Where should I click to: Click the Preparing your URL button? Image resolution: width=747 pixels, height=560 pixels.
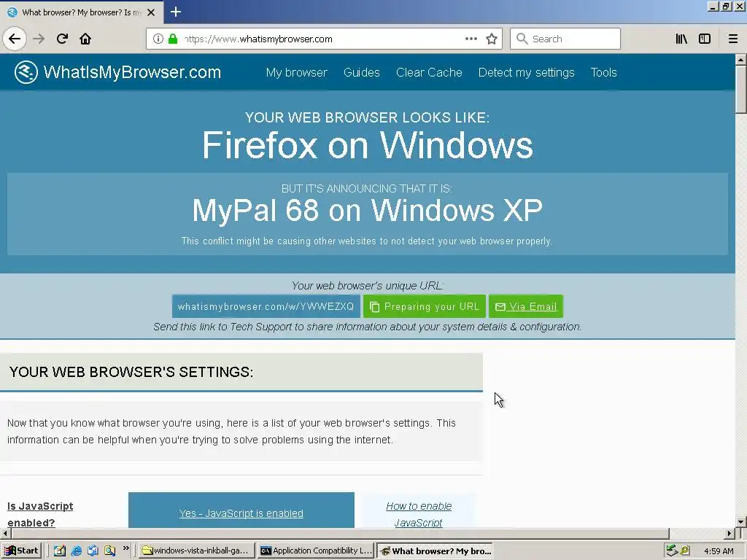coord(425,306)
